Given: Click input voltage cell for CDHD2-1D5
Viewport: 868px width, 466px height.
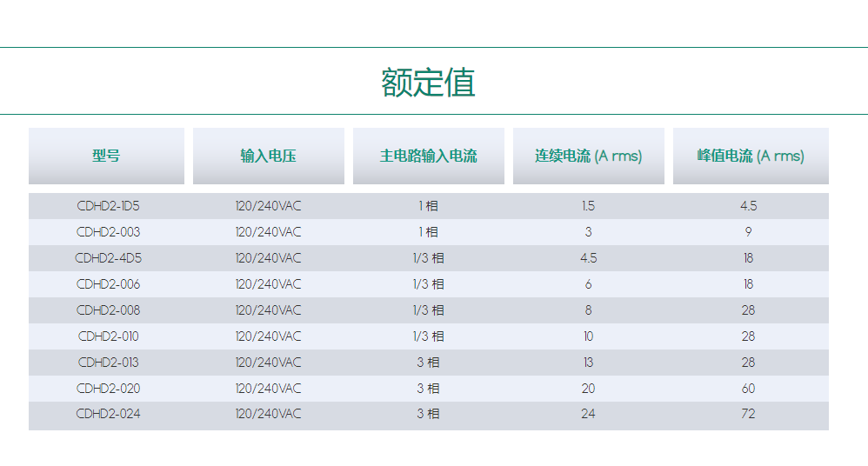Looking at the screenshot, I should click(268, 206).
